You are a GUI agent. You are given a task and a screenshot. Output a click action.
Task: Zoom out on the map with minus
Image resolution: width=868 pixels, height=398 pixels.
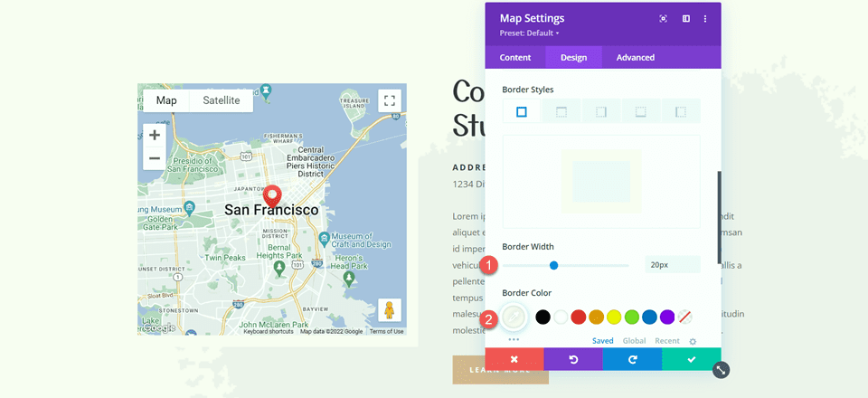[x=155, y=158]
